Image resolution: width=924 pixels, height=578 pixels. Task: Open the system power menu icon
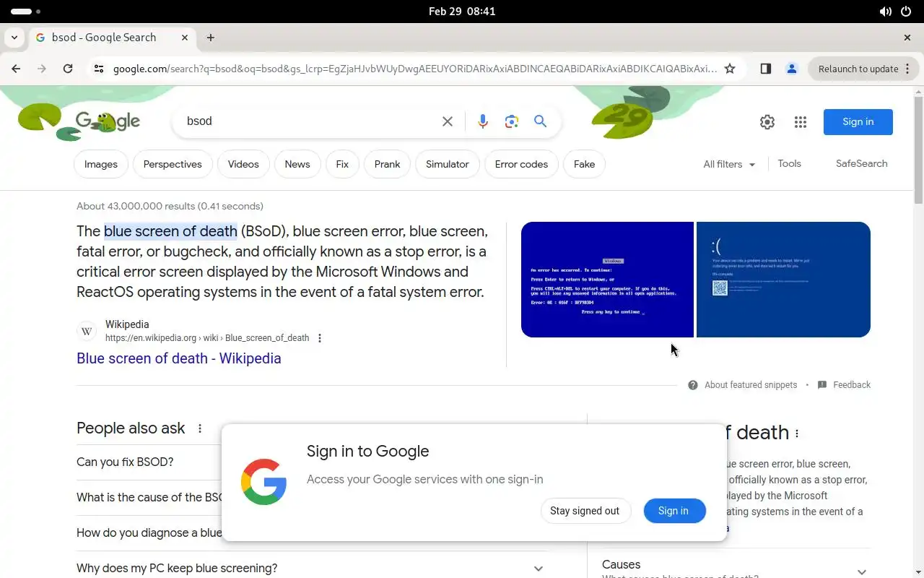[907, 12]
